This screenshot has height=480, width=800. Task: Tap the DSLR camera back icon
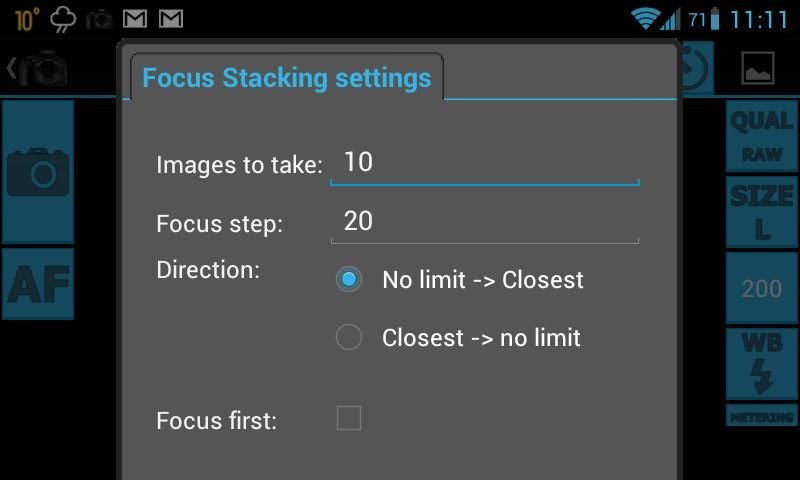click(38, 68)
